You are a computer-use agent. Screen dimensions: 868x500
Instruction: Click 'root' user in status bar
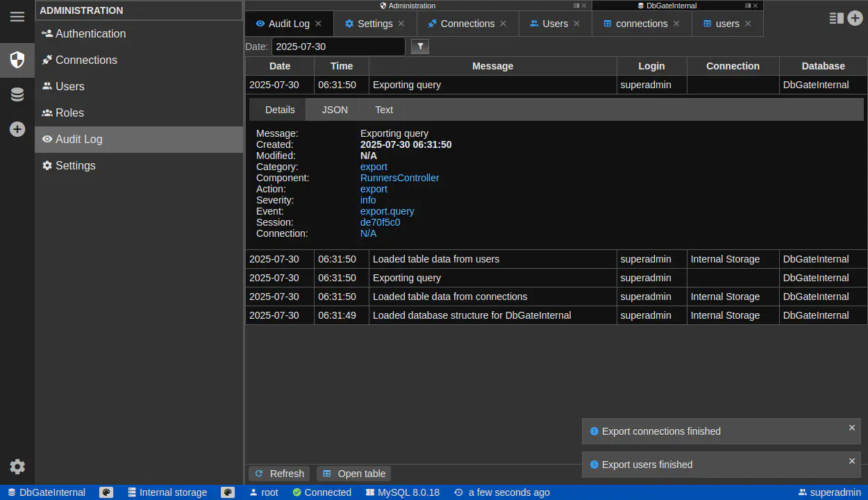263,492
